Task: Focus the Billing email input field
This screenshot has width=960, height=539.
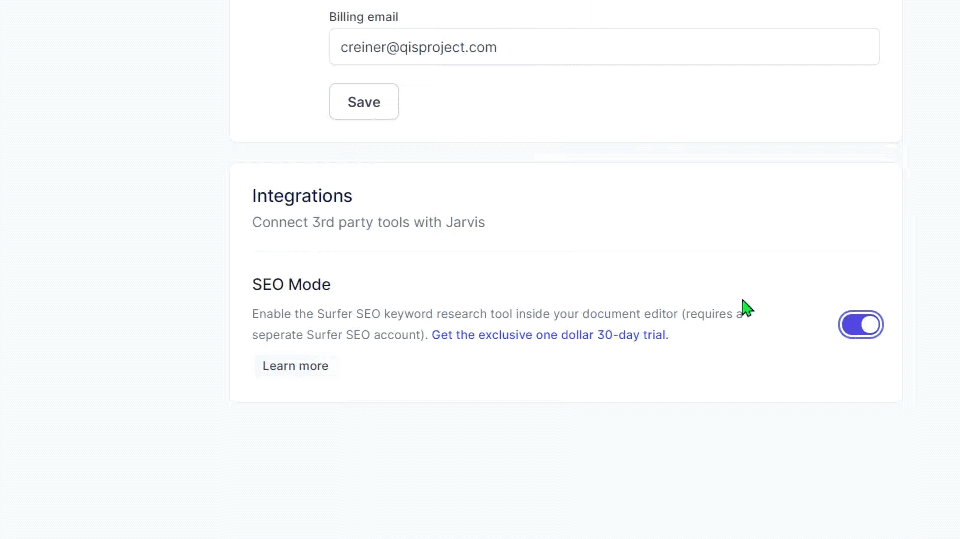Action: pos(604,47)
